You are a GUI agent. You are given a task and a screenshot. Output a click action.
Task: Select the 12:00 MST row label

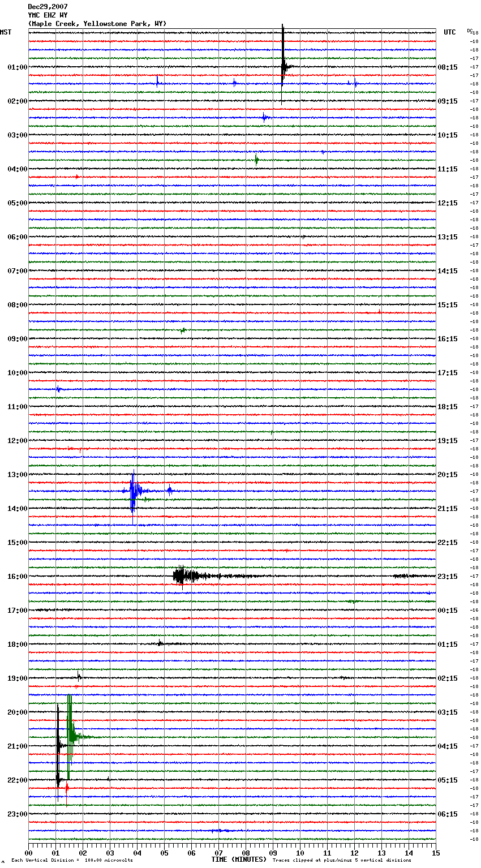tap(18, 441)
